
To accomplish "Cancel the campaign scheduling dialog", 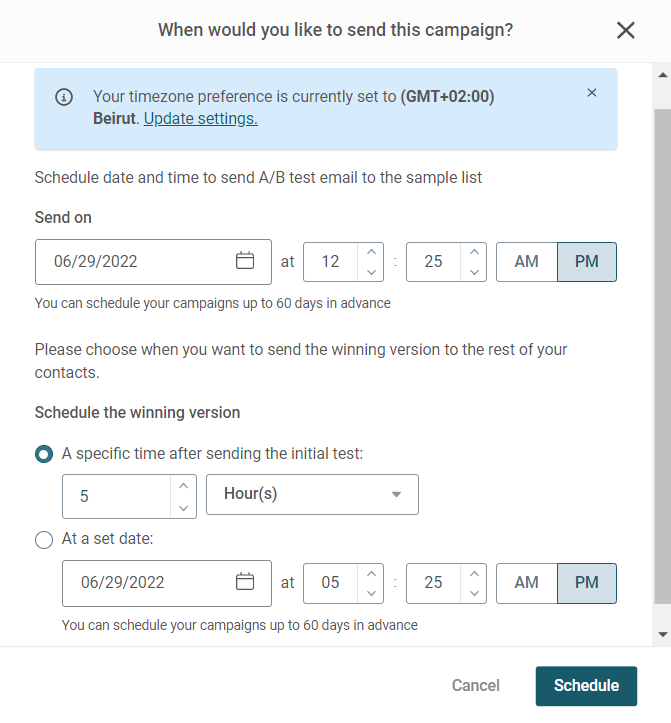I will click(x=475, y=686).
